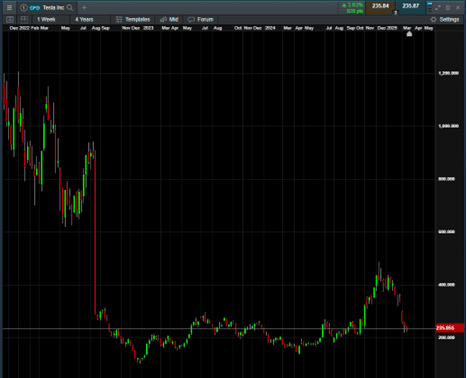Click the date range calendar icon
This screenshot has width=467, height=378.
(10, 19)
